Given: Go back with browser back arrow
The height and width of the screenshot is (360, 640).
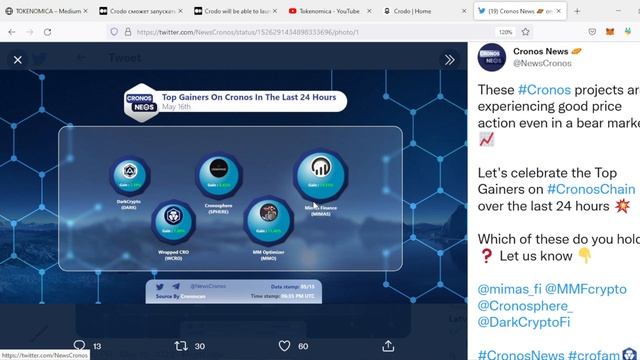Looking at the screenshot, I should (11, 32).
